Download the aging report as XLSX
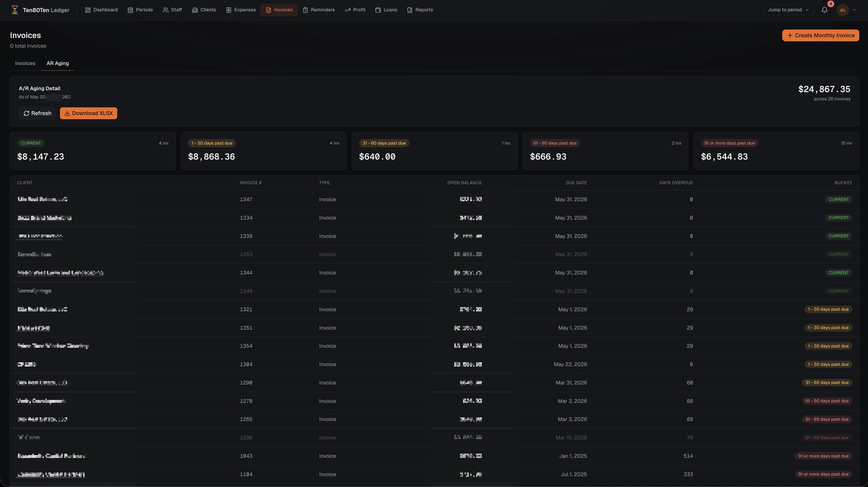Viewport: 868px width, 487px height. [x=89, y=113]
